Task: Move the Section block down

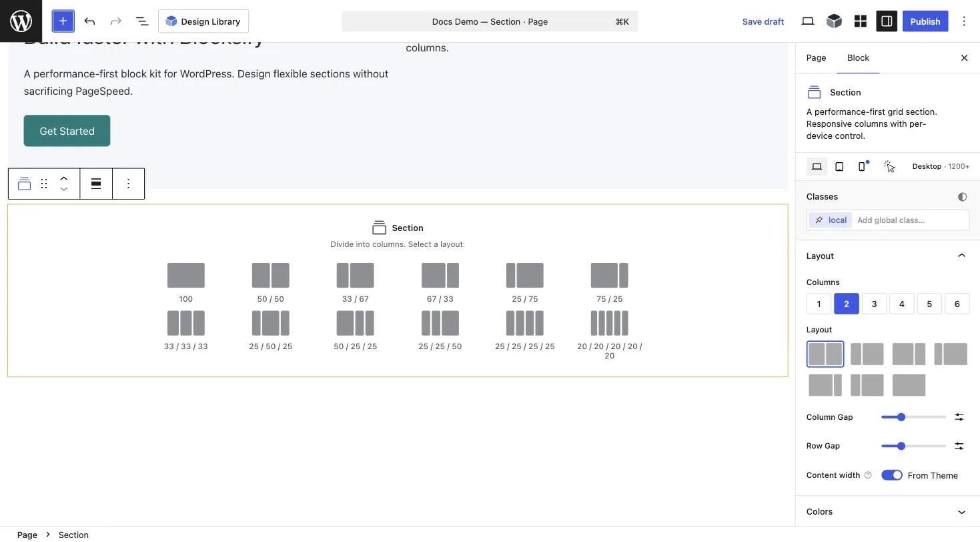Action: [63, 190]
